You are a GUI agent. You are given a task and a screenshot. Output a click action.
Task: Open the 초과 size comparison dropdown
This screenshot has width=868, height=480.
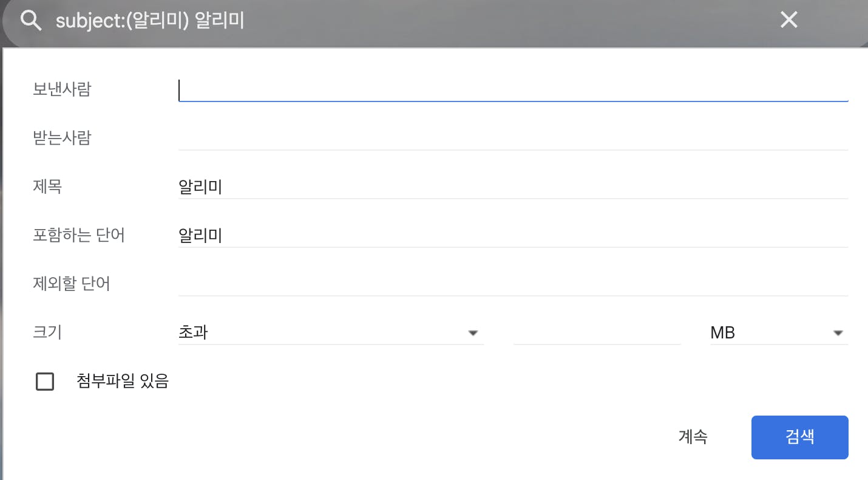coord(331,332)
